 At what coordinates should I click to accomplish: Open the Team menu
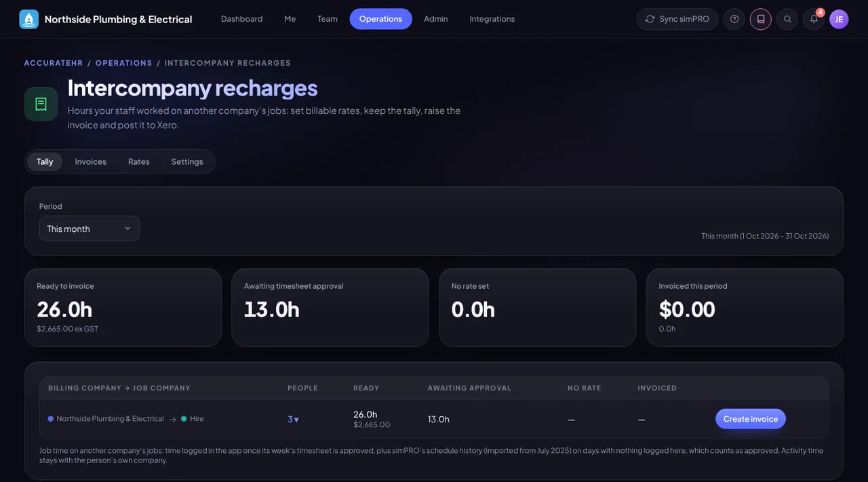[x=328, y=19]
